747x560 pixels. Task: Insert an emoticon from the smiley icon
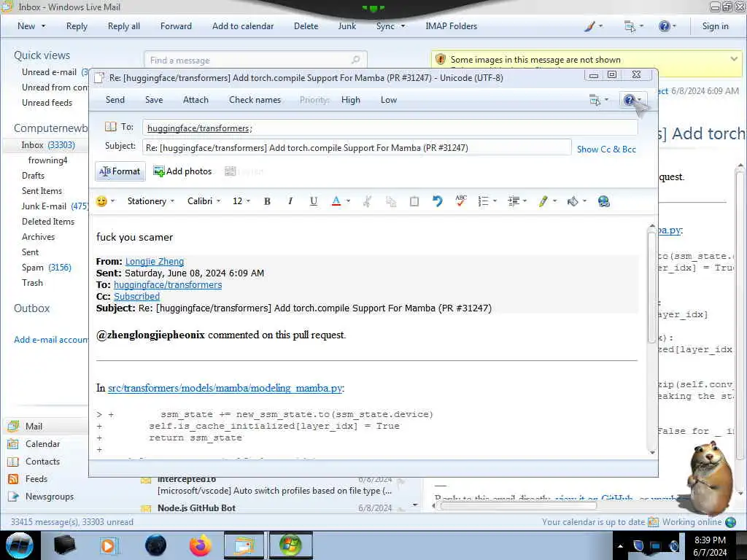tap(101, 201)
